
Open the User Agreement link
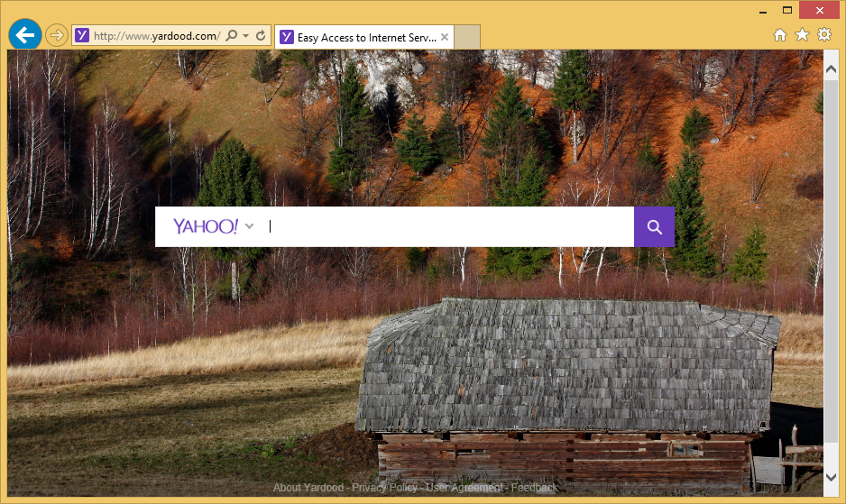click(464, 488)
